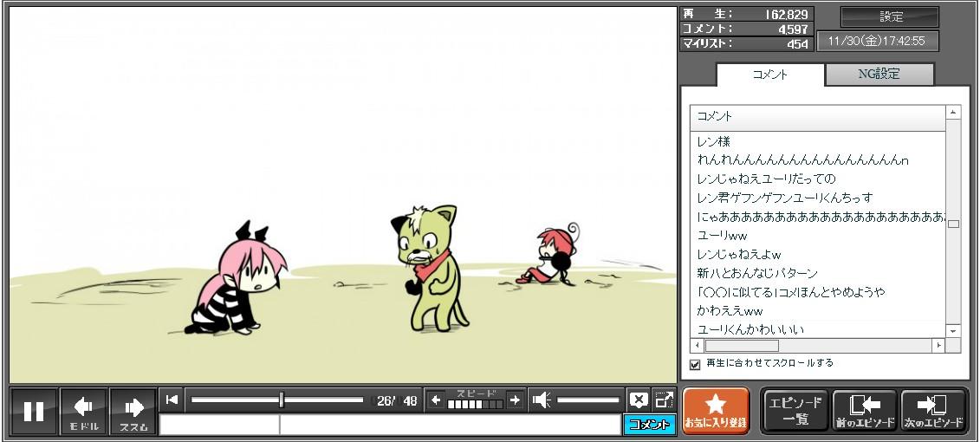Jump to the start of the video
The width and height of the screenshot is (980, 442).
click(172, 400)
